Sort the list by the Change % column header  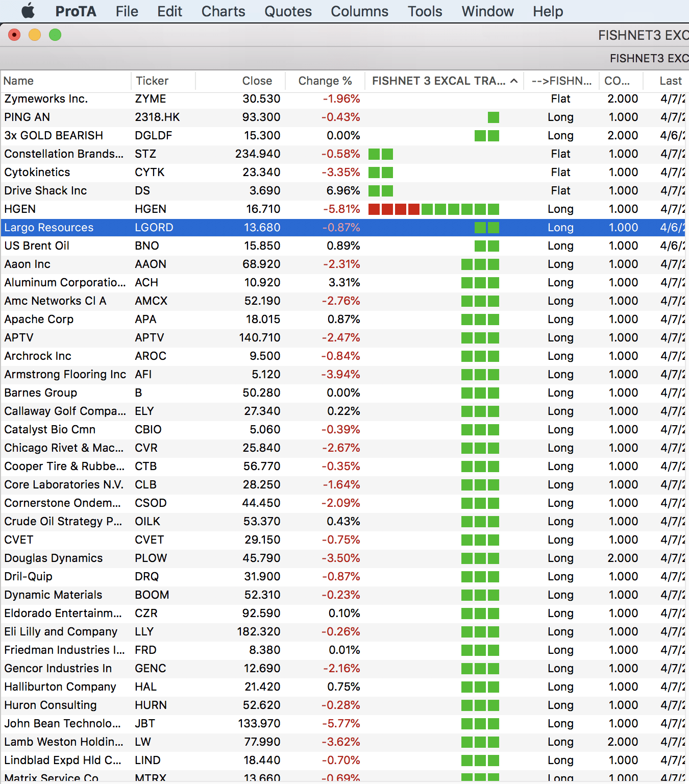[325, 81]
